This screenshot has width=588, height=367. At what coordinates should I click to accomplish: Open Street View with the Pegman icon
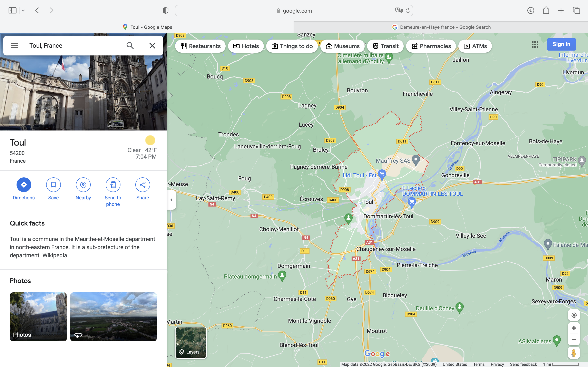(x=574, y=353)
